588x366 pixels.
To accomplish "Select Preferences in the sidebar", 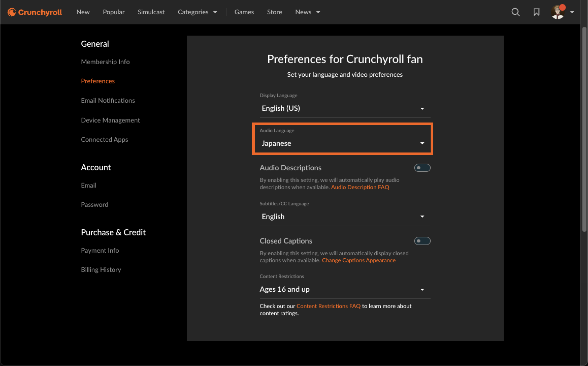I will tap(98, 81).
